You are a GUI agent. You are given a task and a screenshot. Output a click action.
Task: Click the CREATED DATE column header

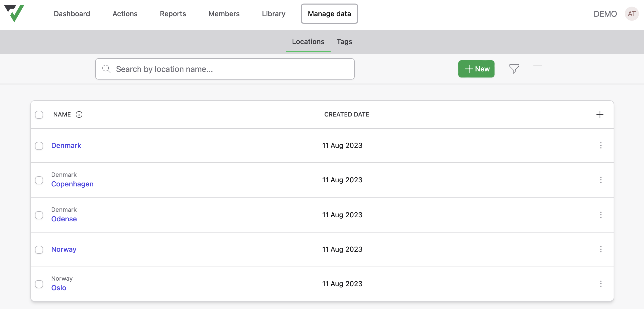pyautogui.click(x=347, y=114)
